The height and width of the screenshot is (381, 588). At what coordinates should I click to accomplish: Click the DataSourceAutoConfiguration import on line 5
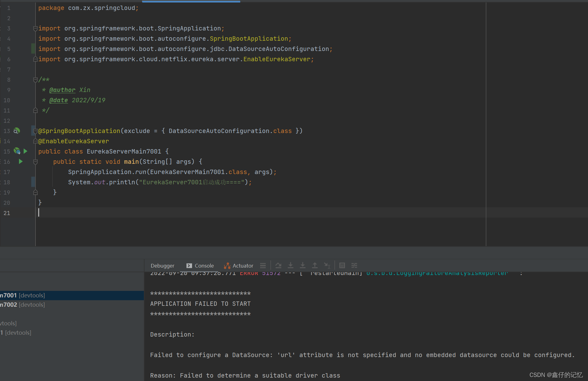coord(197,49)
